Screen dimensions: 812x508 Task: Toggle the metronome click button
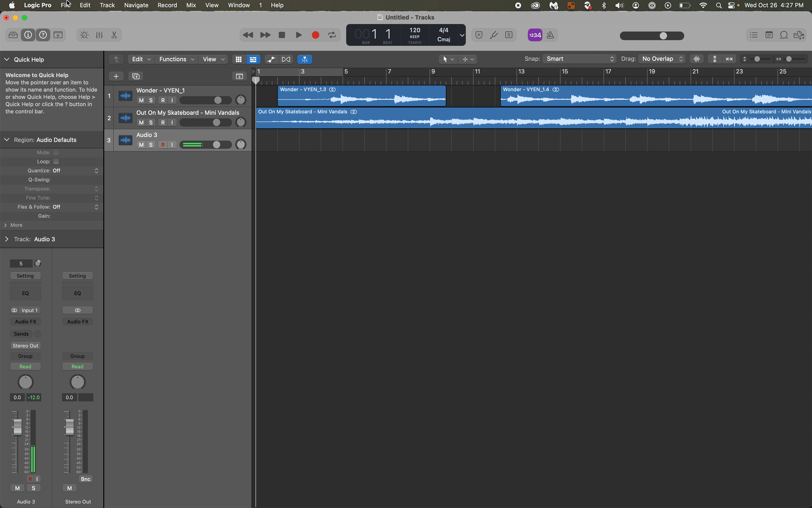click(x=550, y=35)
